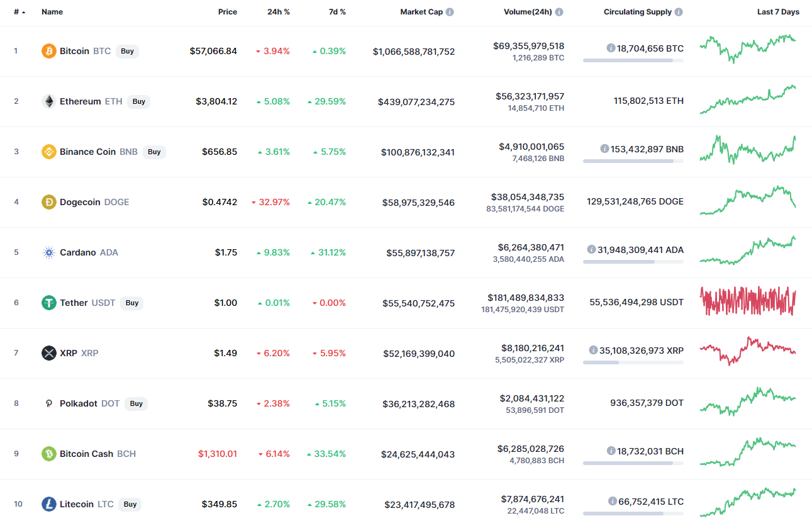This screenshot has height=523, width=812.
Task: Click Buy button next to Polkadot
Action: 136,403
